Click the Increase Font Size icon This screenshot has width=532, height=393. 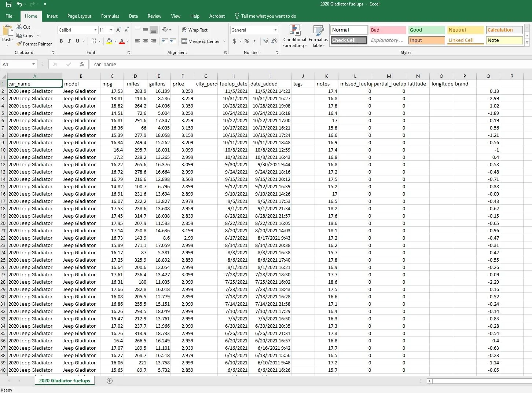point(118,30)
